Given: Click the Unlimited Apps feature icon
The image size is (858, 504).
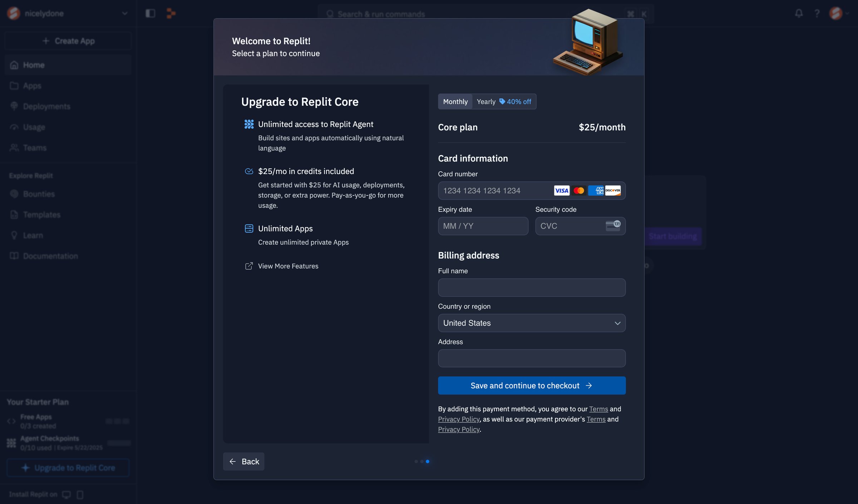Looking at the screenshot, I should click(249, 229).
